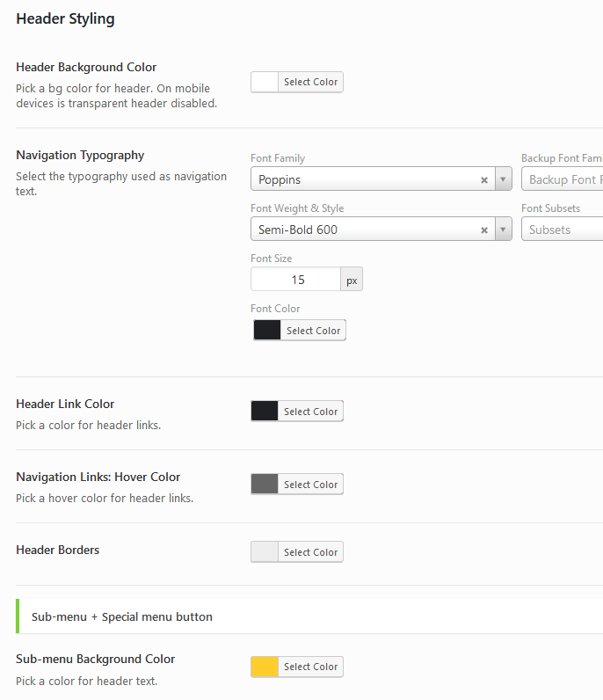Click the Header Borders color swatch
This screenshot has width=603, height=700.
coord(265,552)
